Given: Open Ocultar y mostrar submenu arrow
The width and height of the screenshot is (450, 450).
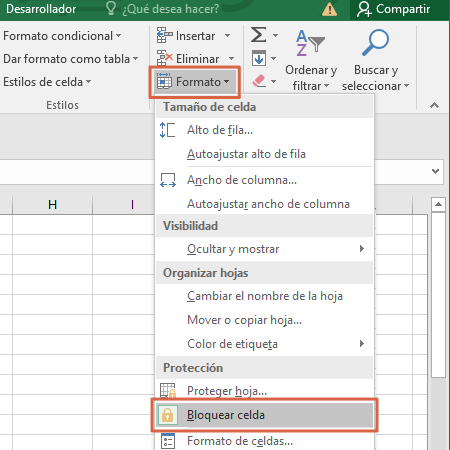Looking at the screenshot, I should (x=362, y=249).
